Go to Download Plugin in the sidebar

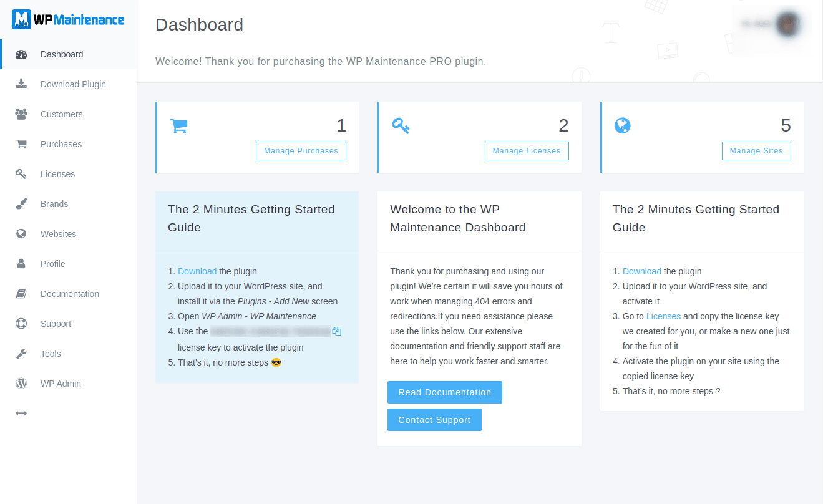[69, 84]
